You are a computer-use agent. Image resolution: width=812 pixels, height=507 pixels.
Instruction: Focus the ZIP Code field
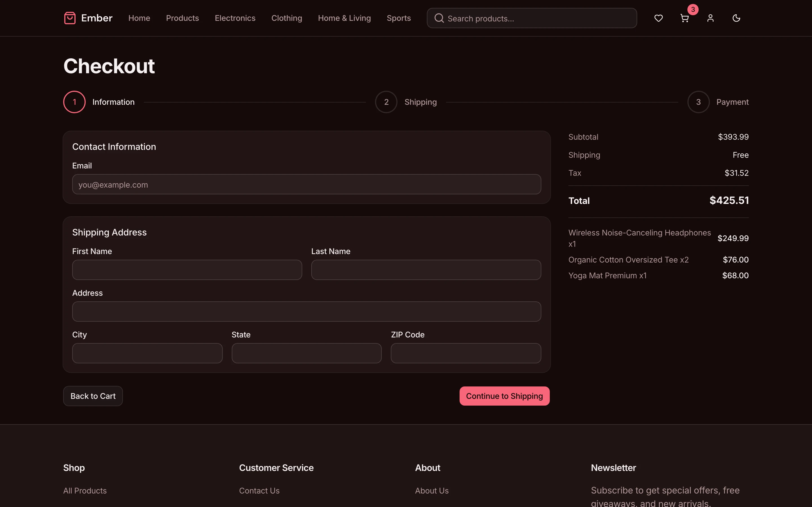465,353
